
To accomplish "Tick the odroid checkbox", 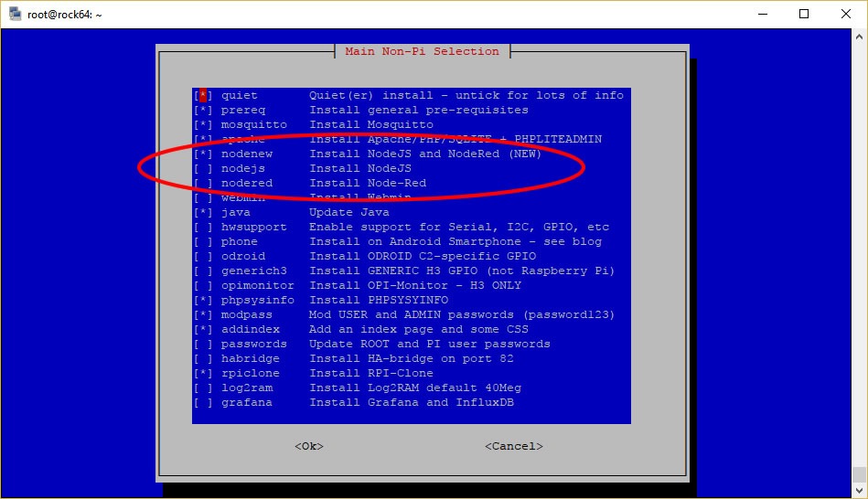I will coord(203,256).
